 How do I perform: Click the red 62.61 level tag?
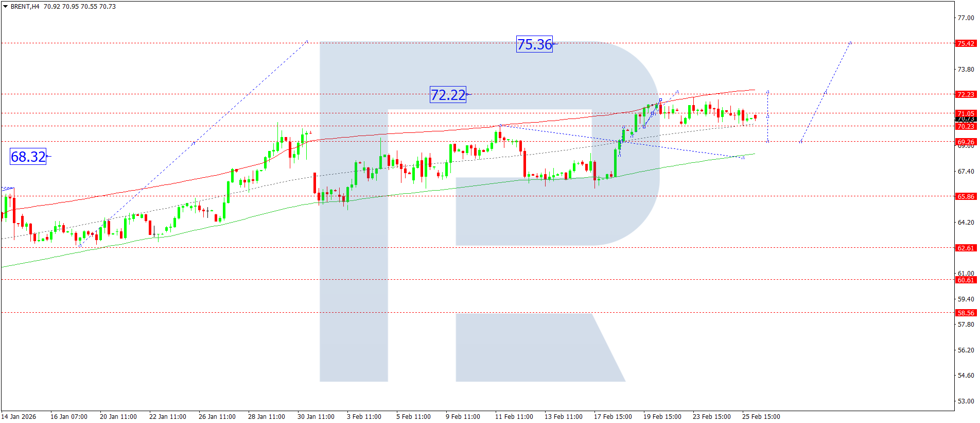965,248
